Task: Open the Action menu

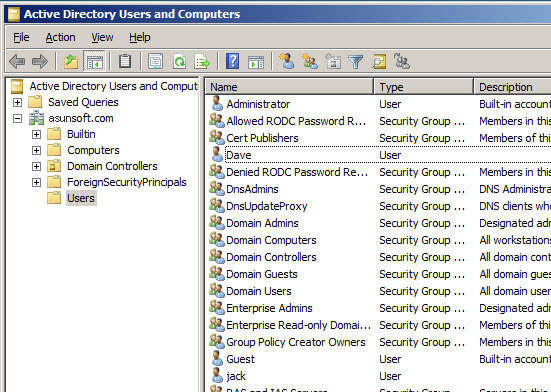Action: pos(60,37)
